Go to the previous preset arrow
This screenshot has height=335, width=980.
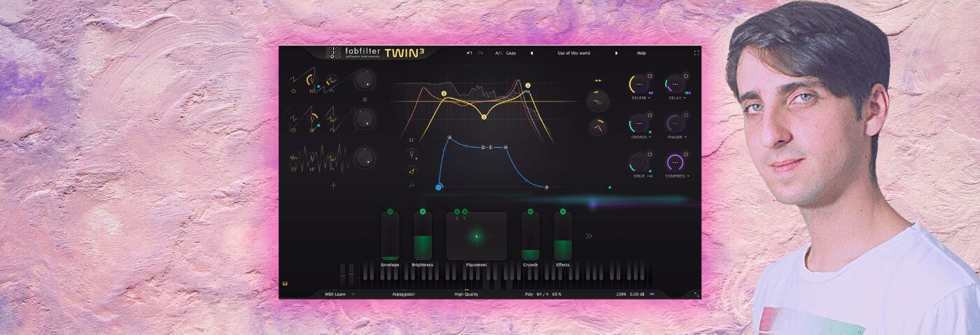[531, 53]
